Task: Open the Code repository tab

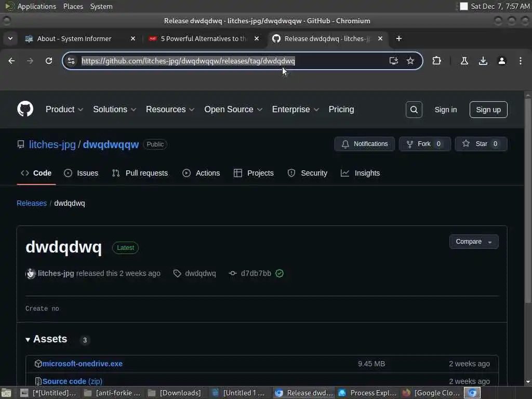Action: (36, 173)
